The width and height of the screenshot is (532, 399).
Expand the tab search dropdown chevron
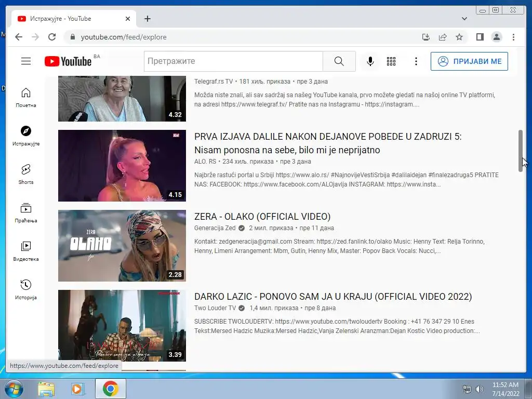[x=464, y=19]
